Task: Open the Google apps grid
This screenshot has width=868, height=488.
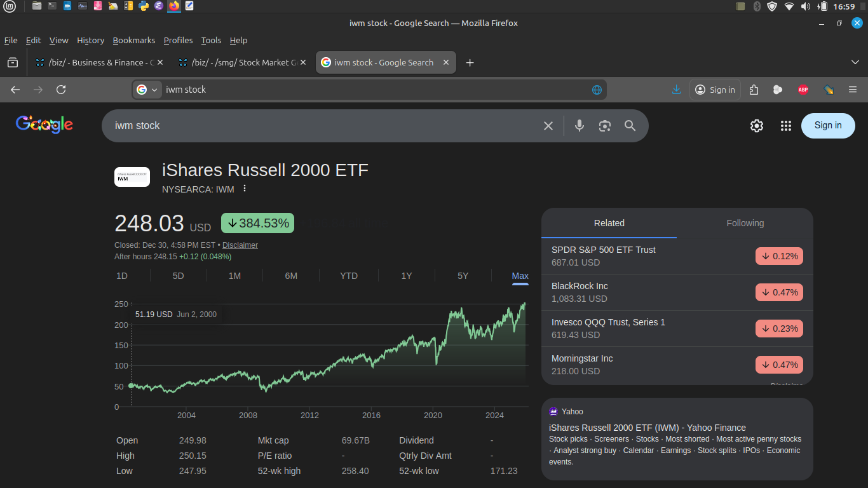Action: pyautogui.click(x=786, y=126)
